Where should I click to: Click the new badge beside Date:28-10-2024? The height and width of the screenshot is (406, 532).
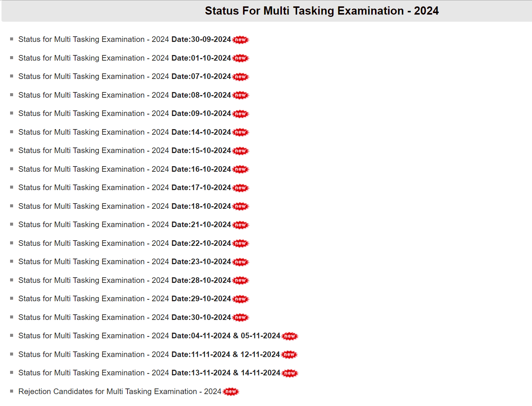(x=240, y=280)
